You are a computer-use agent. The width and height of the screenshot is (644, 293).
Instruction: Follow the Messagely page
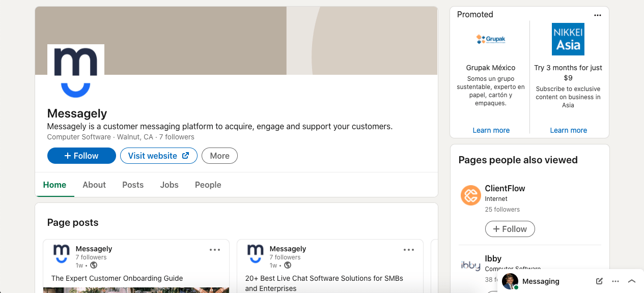(81, 156)
